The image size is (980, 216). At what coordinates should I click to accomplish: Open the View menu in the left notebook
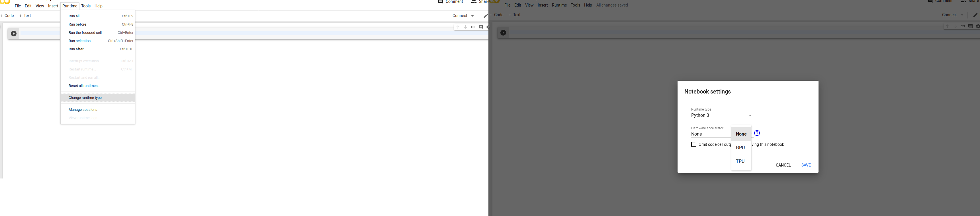coord(40,6)
